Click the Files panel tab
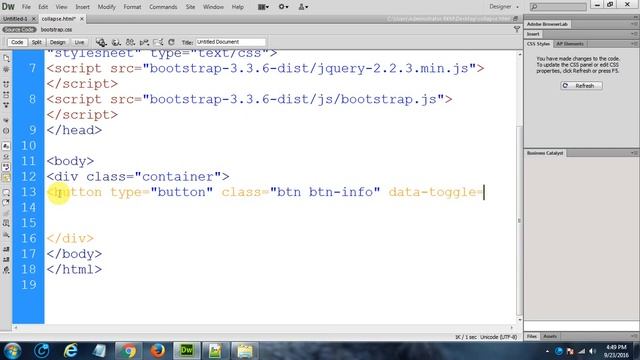This screenshot has width=640, height=360. coord(532,336)
